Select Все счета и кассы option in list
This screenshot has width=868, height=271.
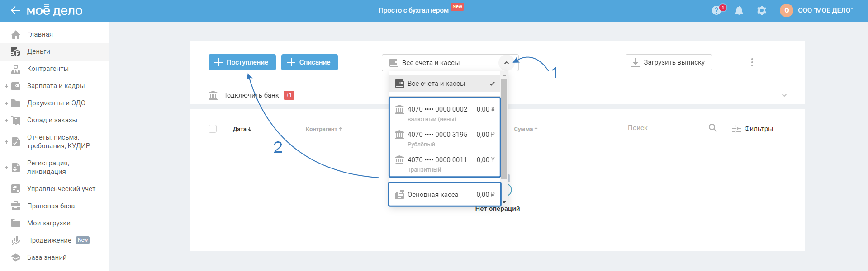(x=445, y=84)
